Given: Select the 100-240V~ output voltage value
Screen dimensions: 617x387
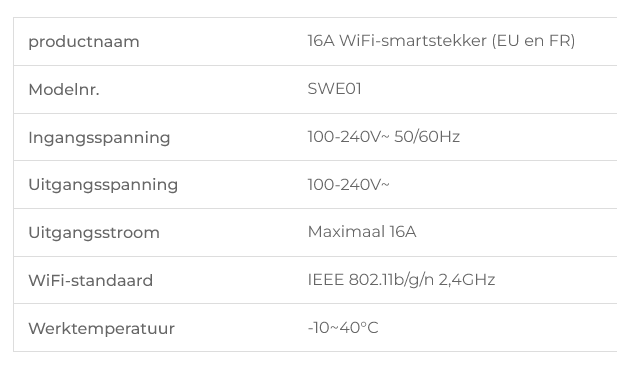Looking at the screenshot, I should point(348,185).
